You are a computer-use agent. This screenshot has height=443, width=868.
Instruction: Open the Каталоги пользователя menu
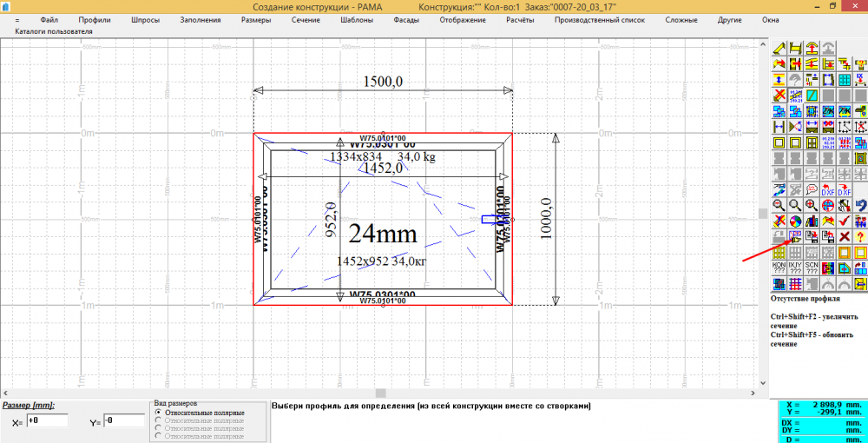click(x=54, y=31)
